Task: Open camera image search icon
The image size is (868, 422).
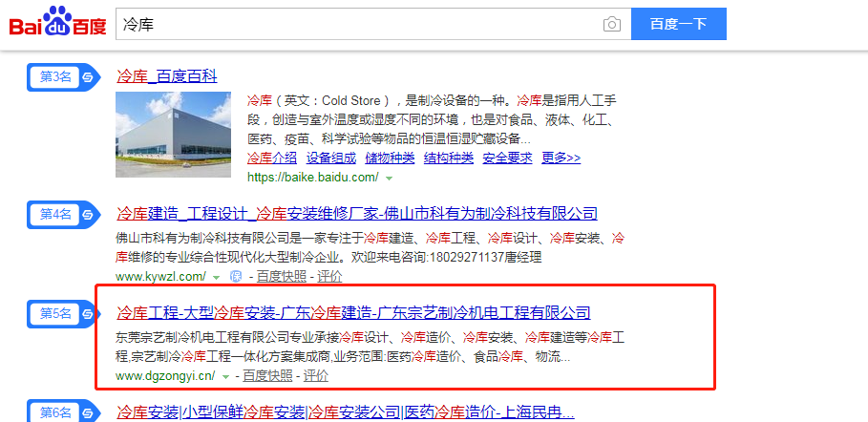Action: [612, 25]
